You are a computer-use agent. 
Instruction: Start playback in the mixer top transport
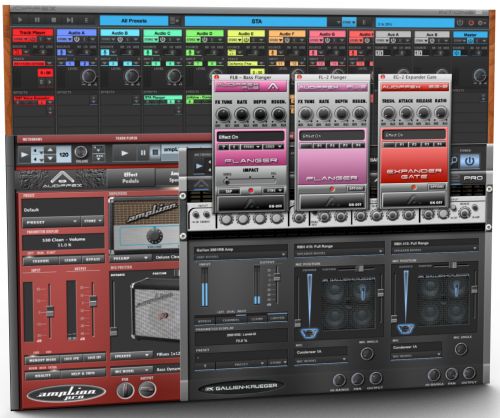coord(20,20)
